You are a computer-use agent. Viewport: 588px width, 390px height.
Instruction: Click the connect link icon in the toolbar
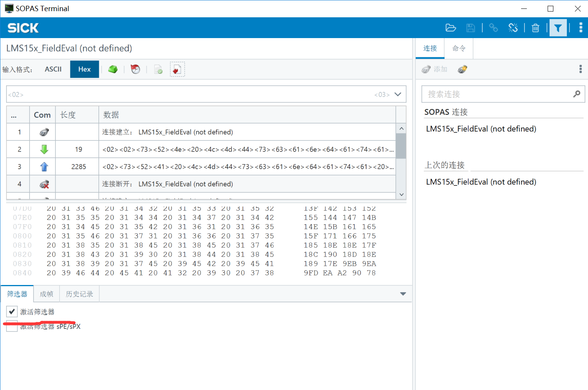pyautogui.click(x=493, y=27)
